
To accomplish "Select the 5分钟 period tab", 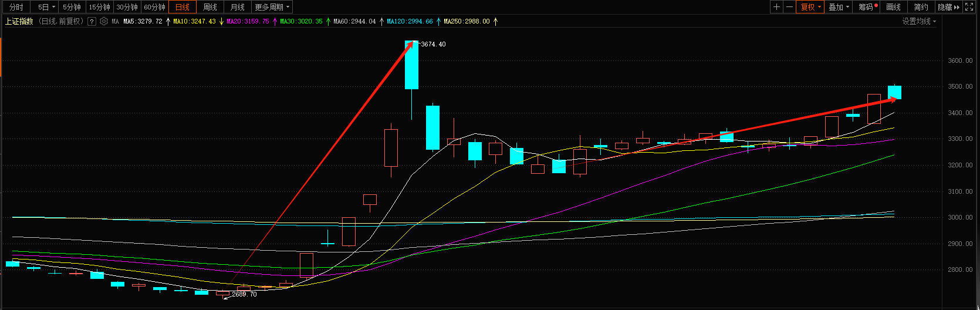I will 72,7.
